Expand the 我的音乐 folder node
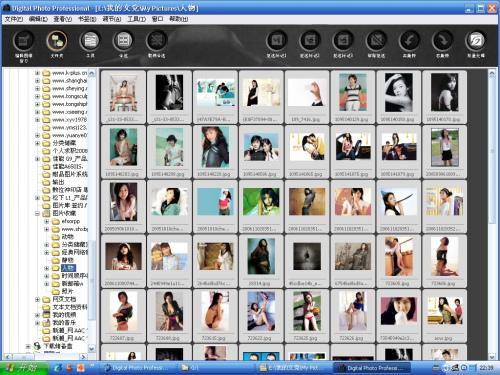Image resolution: width=500 pixels, height=375 pixels. pos(37,323)
